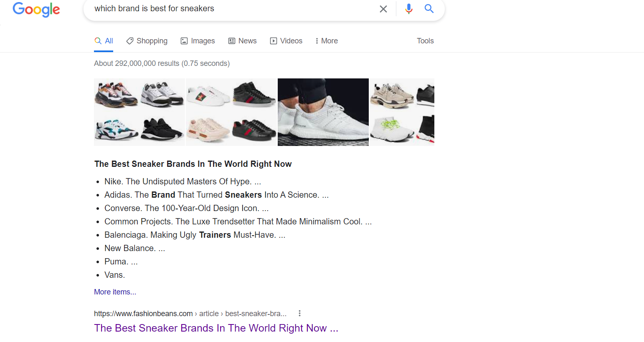Click the 'Balenciaga. Making Ugly Trainers Must-Have.' item

[195, 235]
